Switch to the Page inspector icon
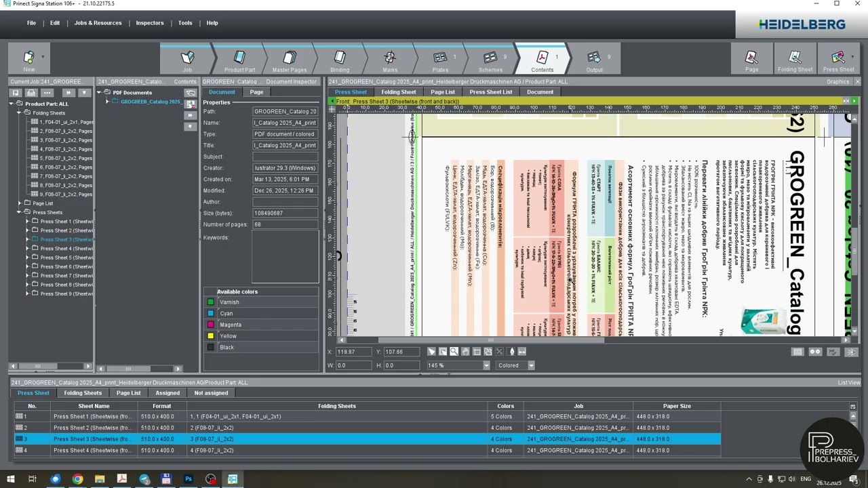Image resolution: width=868 pixels, height=488 pixels. (751, 59)
